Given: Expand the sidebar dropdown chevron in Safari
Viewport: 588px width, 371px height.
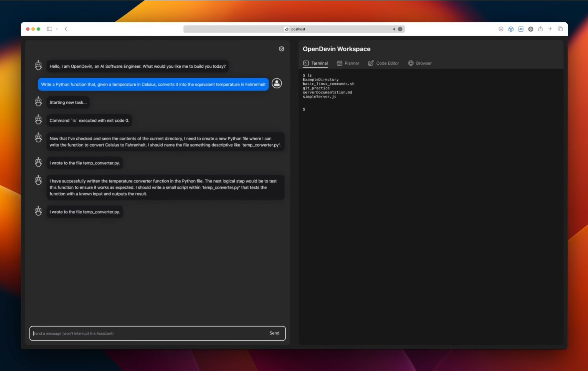Looking at the screenshot, I should (57, 29).
